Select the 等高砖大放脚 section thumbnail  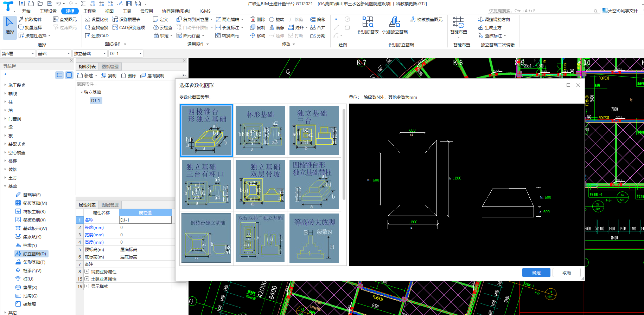314,238
